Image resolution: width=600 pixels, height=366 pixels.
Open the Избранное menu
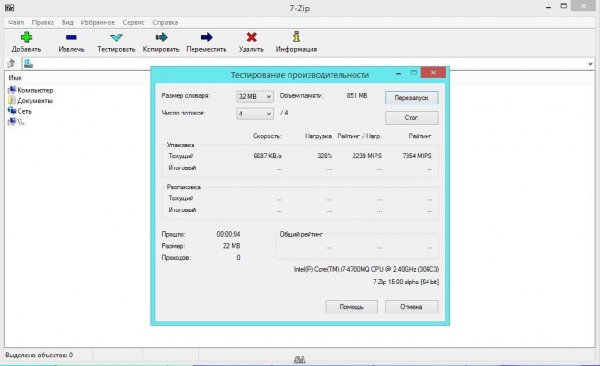98,23
